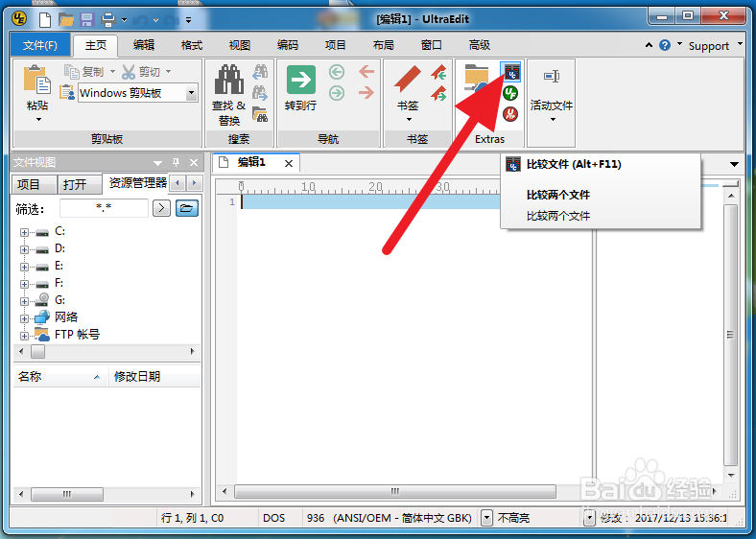The image size is (756, 539).
Task: Launch the red UltraFTP icon
Action: [x=510, y=114]
